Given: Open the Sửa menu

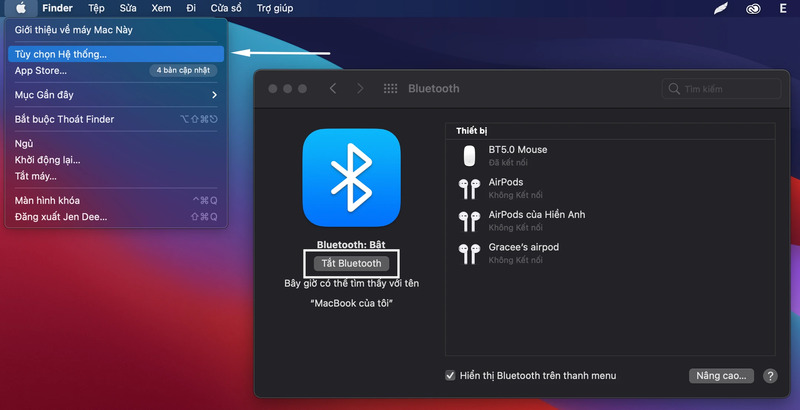Looking at the screenshot, I should coord(128,8).
